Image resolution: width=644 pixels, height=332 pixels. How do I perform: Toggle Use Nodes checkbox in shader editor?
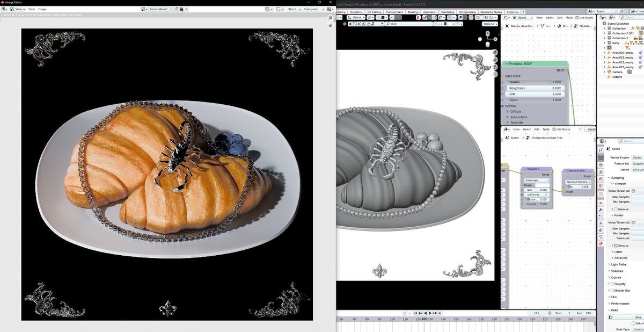(x=578, y=18)
